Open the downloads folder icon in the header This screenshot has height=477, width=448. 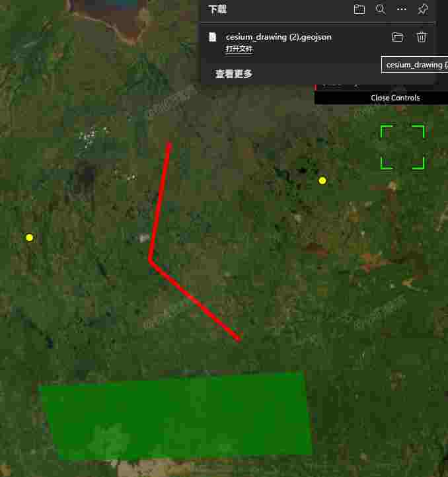click(x=359, y=9)
